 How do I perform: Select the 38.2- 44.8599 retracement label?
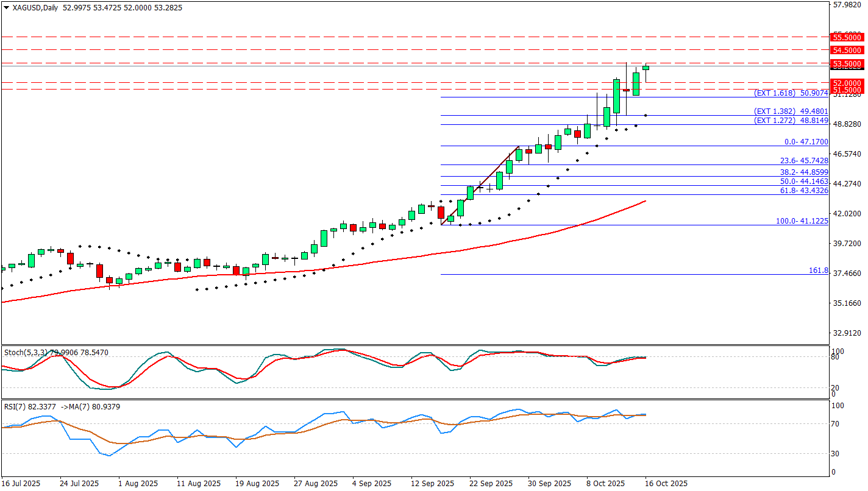point(804,172)
